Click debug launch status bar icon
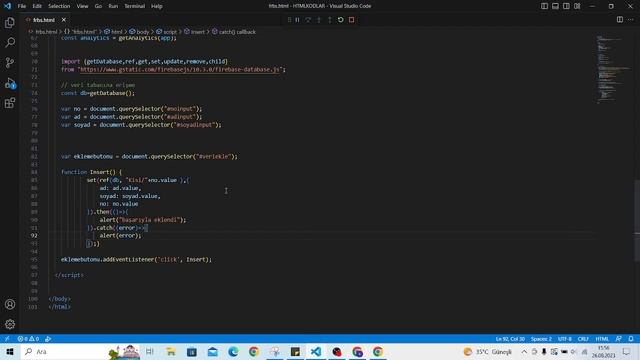The width and height of the screenshot is (640, 360). pyautogui.click(x=48, y=339)
